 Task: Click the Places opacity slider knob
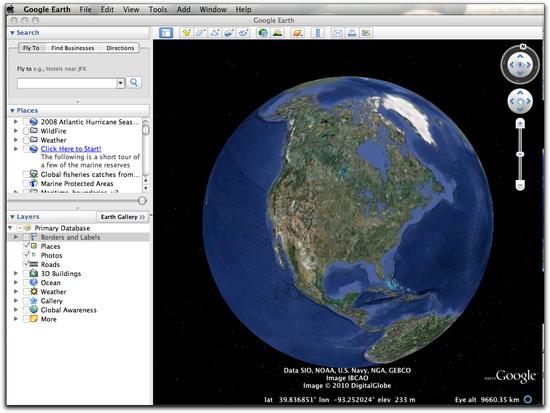click(142, 201)
